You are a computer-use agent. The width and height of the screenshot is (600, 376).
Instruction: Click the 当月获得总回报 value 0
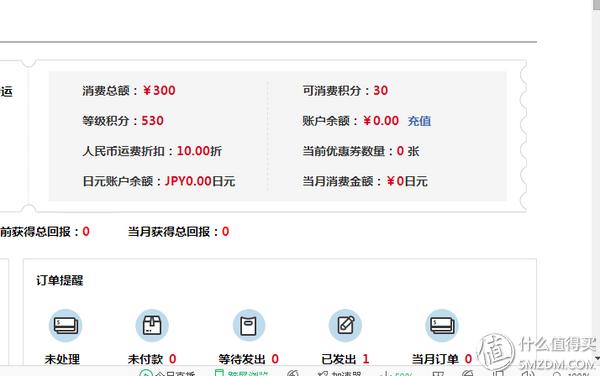click(226, 231)
